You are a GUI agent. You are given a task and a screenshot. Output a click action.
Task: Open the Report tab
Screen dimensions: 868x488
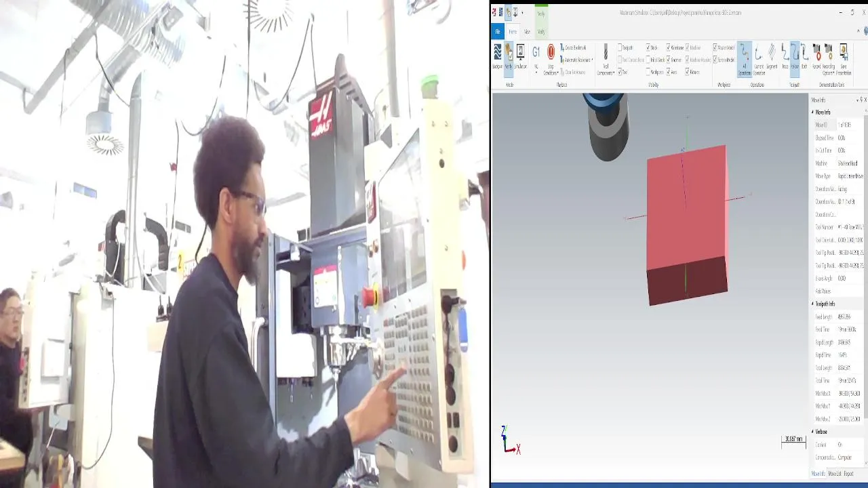848,474
